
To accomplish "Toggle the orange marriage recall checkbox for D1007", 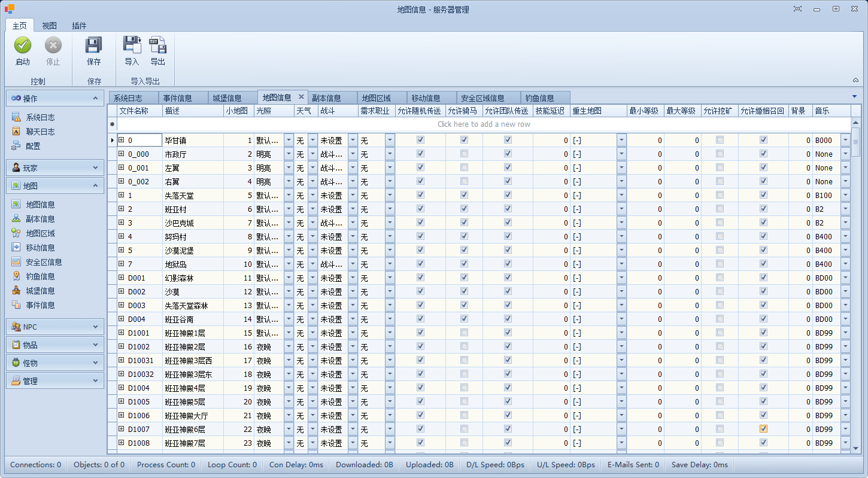I will [763, 429].
